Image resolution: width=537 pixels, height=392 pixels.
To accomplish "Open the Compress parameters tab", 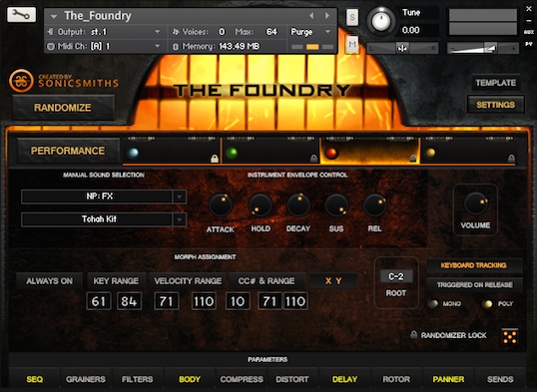I will tap(242, 379).
